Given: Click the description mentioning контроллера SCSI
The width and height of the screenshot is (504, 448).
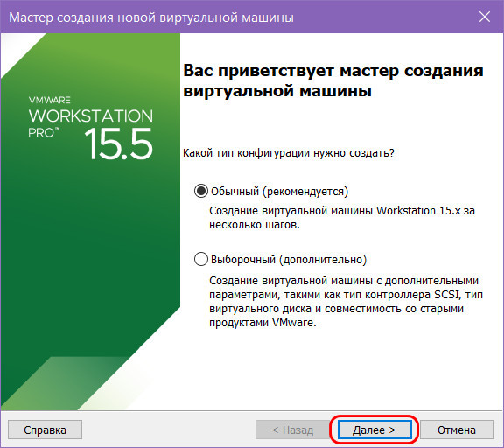Looking at the screenshot, I should (x=346, y=302).
